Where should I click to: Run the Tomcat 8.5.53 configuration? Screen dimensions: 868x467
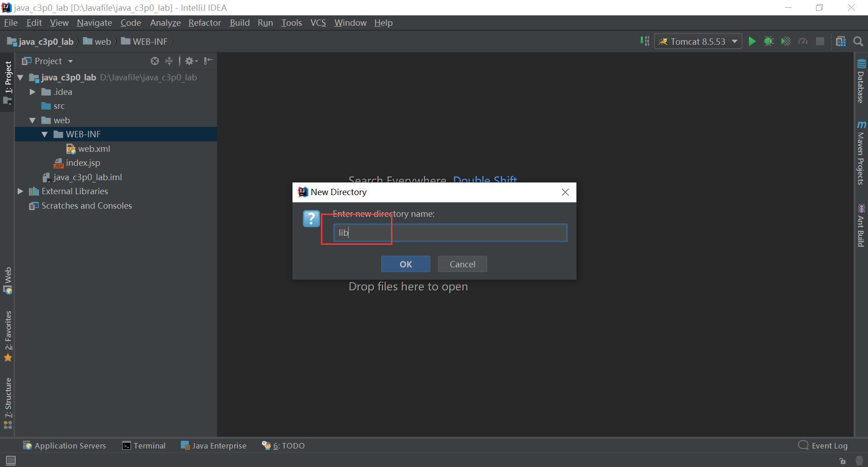point(752,41)
